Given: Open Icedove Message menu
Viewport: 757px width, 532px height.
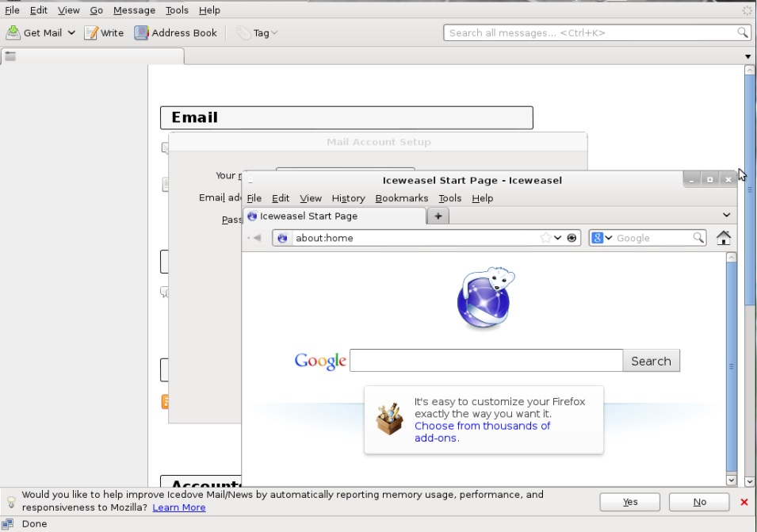Looking at the screenshot, I should (134, 10).
